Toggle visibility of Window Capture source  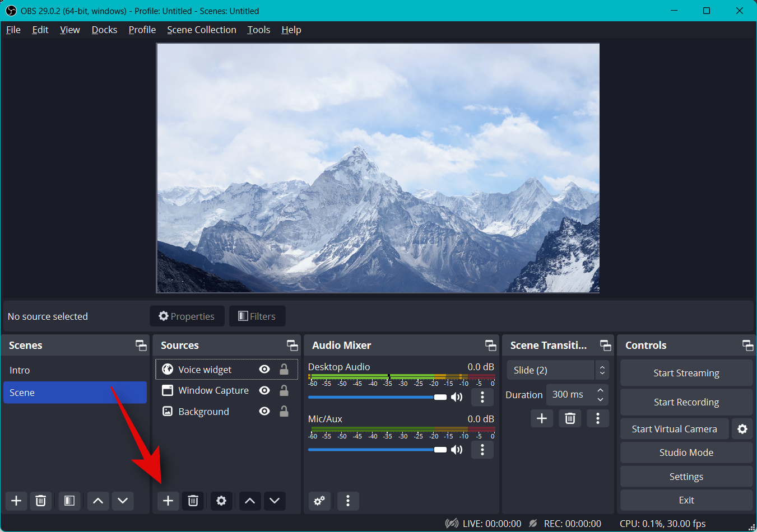coord(264,390)
